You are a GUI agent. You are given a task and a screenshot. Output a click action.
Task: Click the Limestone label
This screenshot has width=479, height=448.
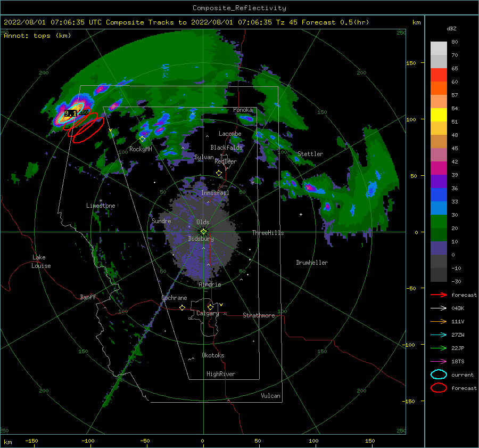coord(101,206)
